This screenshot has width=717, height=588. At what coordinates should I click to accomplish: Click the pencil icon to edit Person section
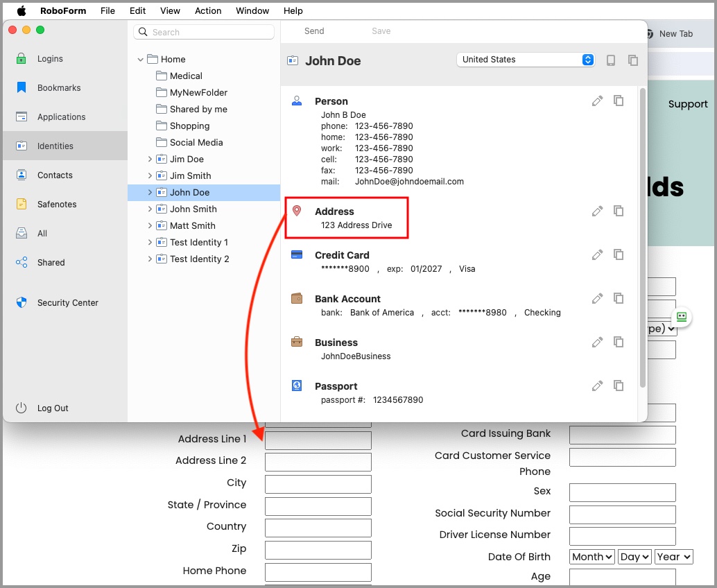(x=597, y=101)
